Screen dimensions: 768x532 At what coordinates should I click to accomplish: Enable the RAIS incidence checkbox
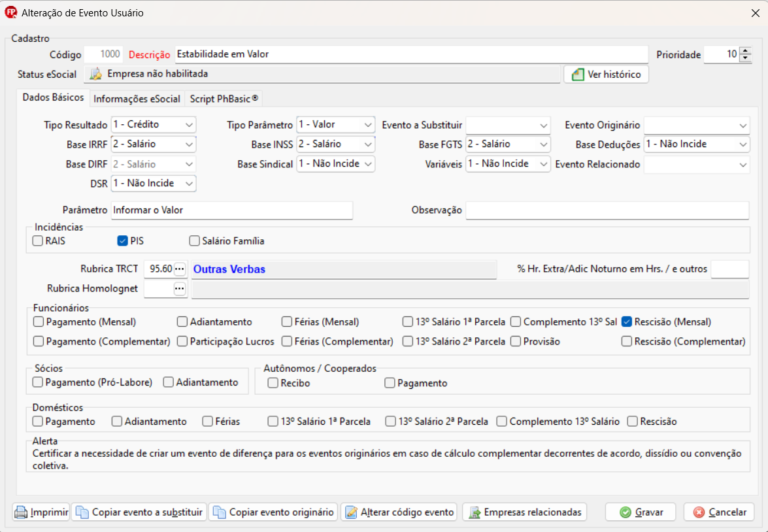[x=38, y=241]
